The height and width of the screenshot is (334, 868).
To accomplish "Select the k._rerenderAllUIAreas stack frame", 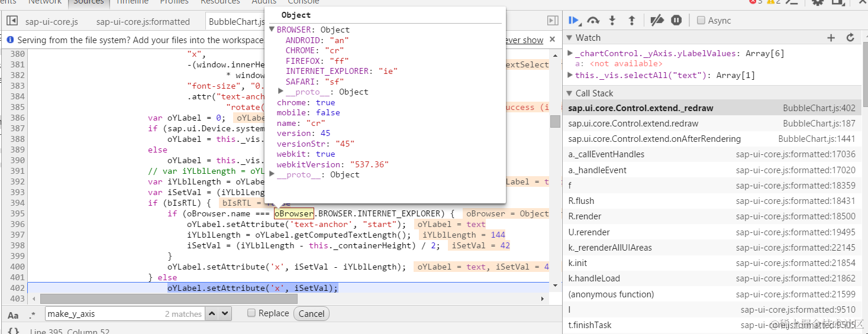I will pos(712,248).
